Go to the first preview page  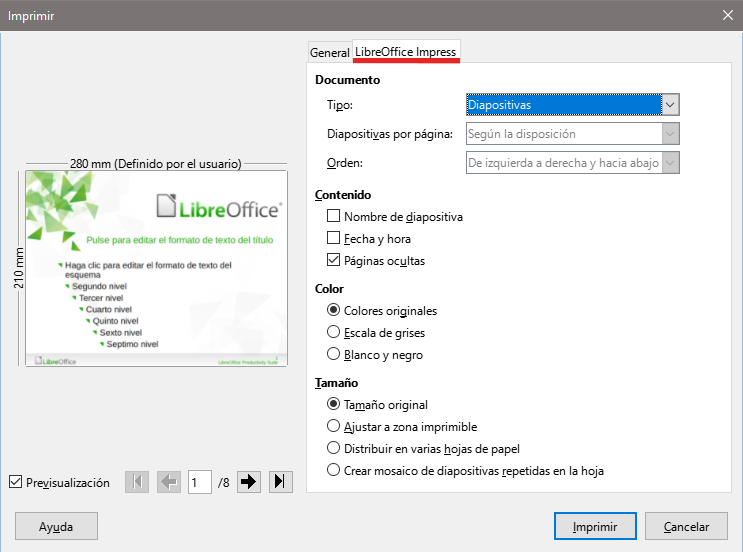click(137, 482)
